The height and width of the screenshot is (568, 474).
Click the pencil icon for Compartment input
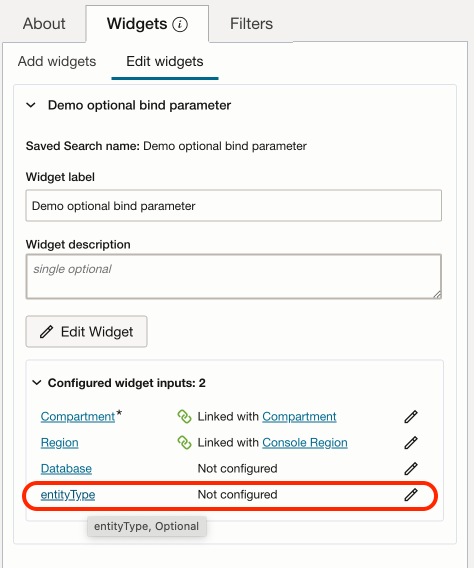click(x=411, y=417)
